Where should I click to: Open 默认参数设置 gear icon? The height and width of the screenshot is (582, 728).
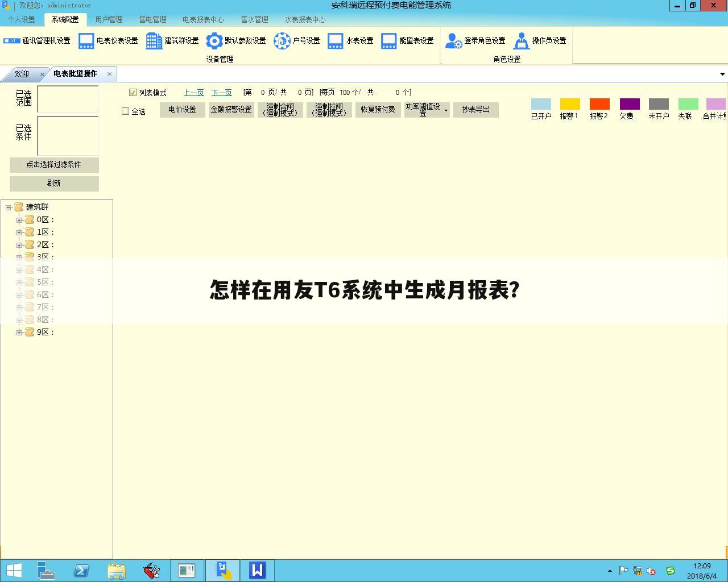tap(214, 41)
